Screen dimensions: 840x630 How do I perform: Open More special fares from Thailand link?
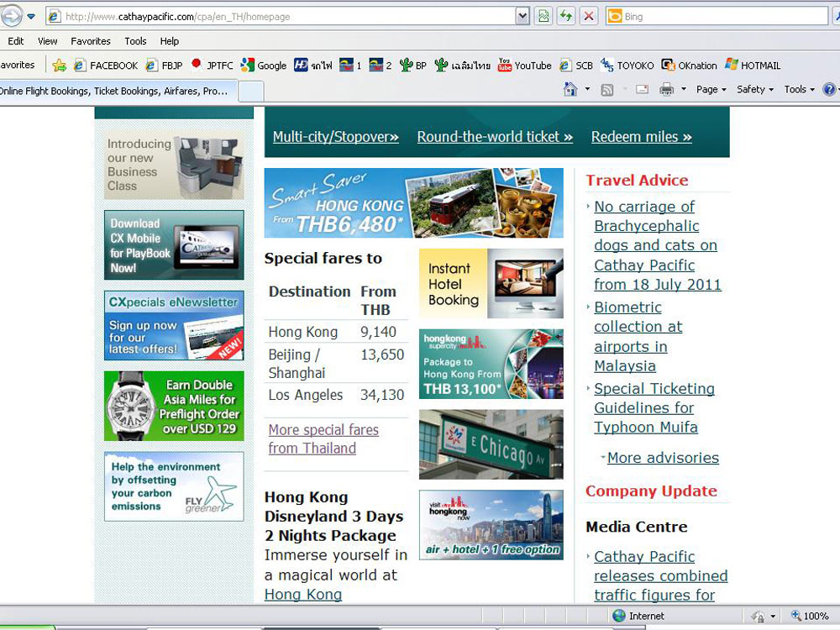(323, 439)
